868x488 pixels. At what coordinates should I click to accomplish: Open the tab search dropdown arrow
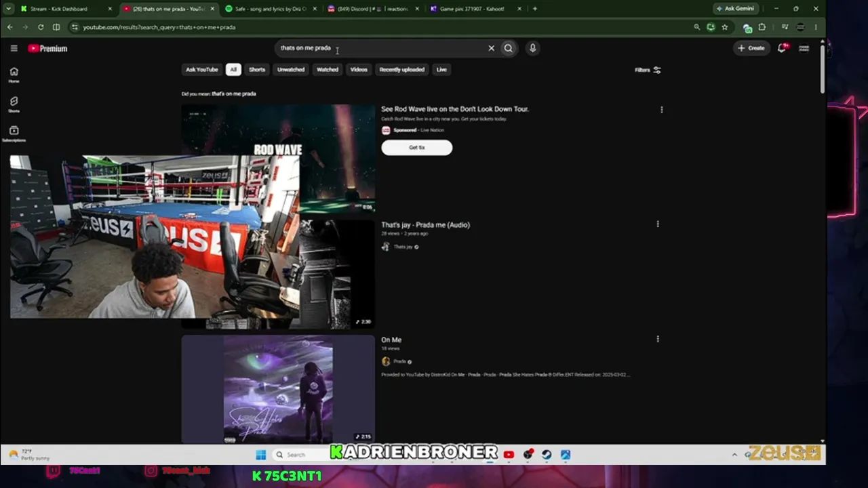(x=9, y=9)
